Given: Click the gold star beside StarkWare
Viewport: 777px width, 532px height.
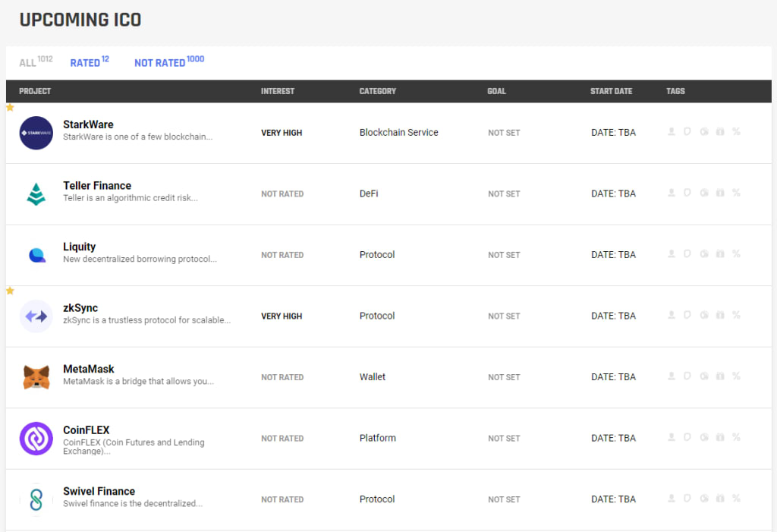Looking at the screenshot, I should (10, 107).
